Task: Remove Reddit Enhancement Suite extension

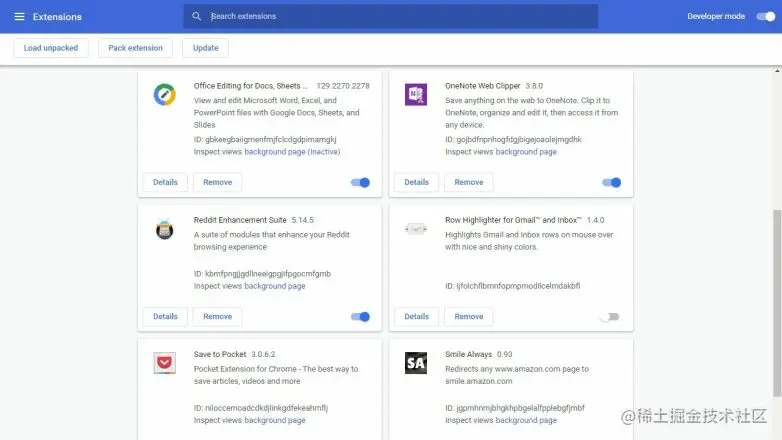Action: coord(217,316)
